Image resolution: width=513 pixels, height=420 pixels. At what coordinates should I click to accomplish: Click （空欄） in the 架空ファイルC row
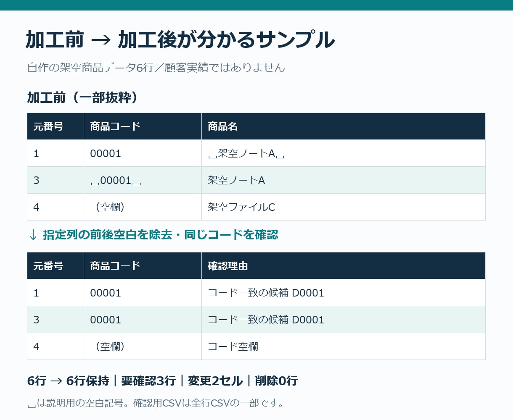click(x=143, y=207)
